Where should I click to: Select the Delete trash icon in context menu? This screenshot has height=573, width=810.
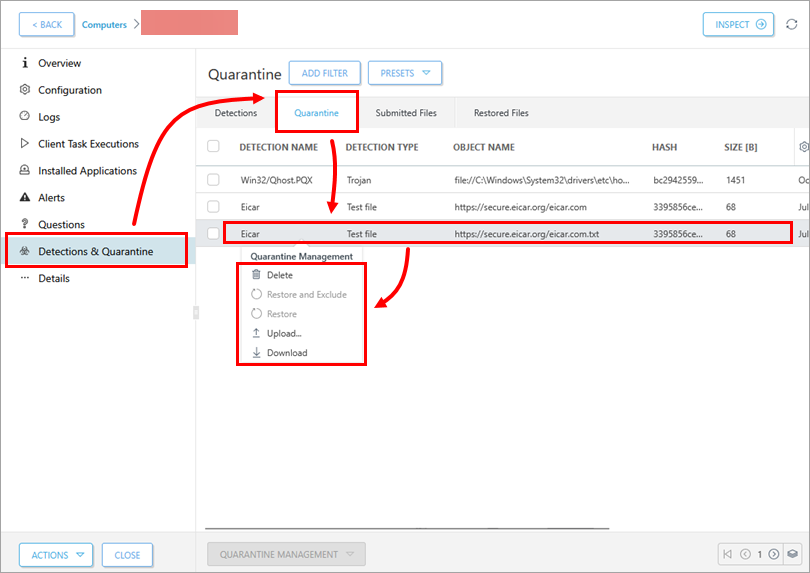pyautogui.click(x=256, y=275)
